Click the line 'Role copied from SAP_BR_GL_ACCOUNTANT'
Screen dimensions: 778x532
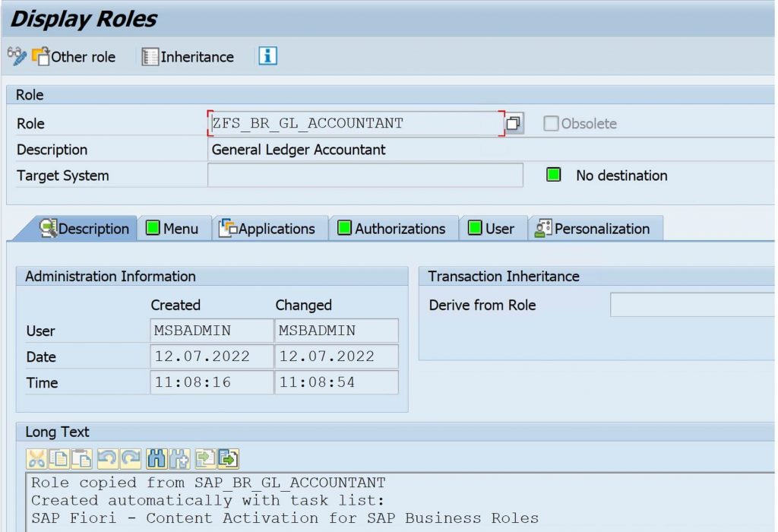click(208, 483)
